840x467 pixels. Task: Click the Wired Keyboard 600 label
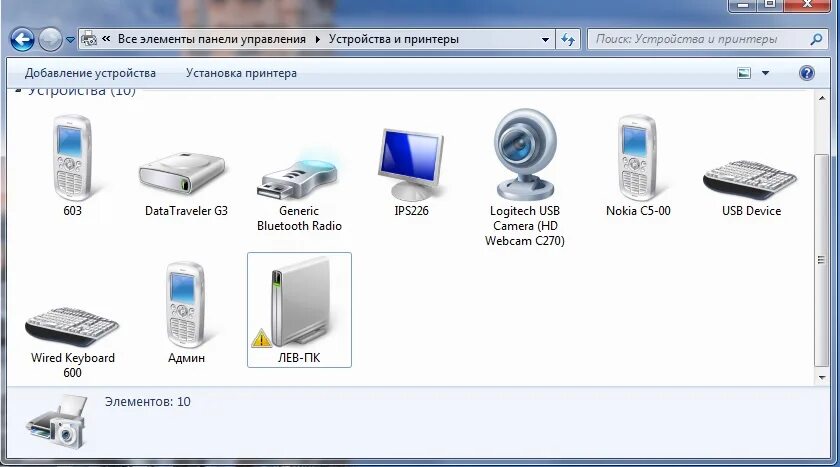click(72, 365)
